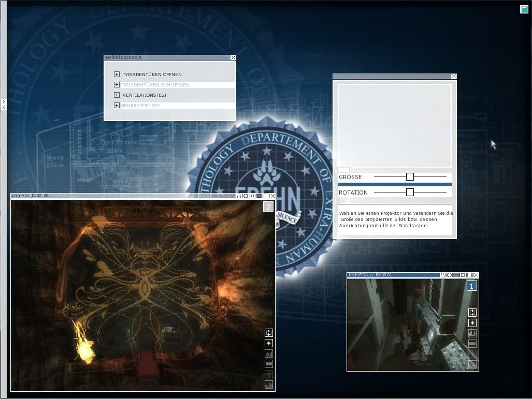Expand the Tyriadentüren Öffnen command
The width and height of the screenshot is (532, 399).
point(117,74)
